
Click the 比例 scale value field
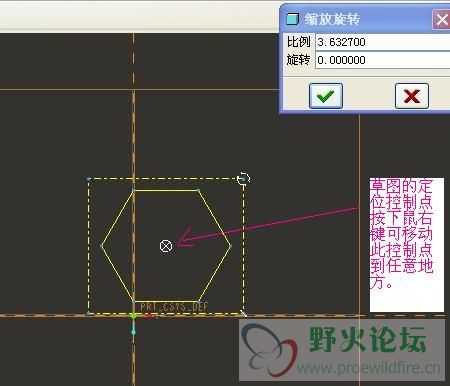[x=383, y=42]
